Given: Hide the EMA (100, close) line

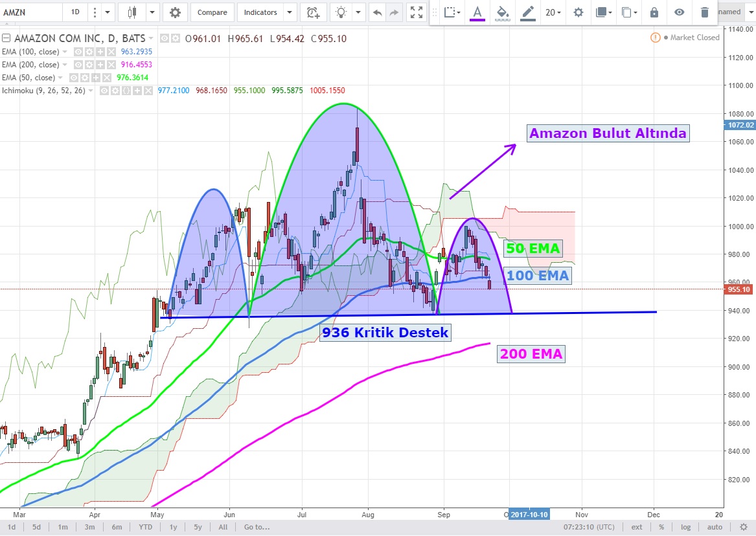Looking at the screenshot, I should pos(78,52).
